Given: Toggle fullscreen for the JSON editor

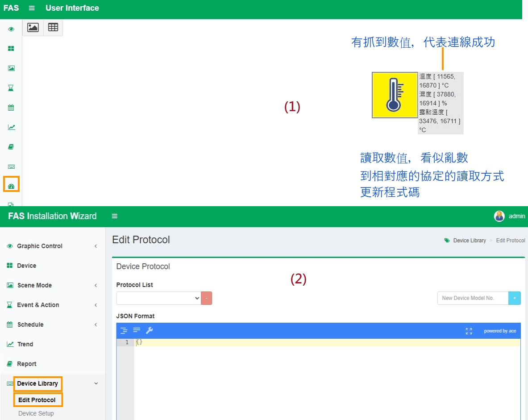Looking at the screenshot, I should [x=469, y=331].
